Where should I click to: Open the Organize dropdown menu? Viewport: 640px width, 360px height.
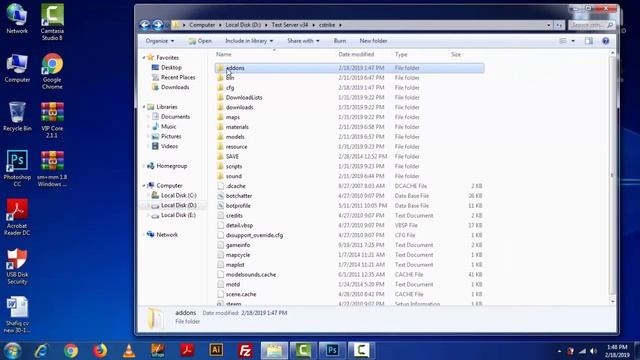[160, 41]
